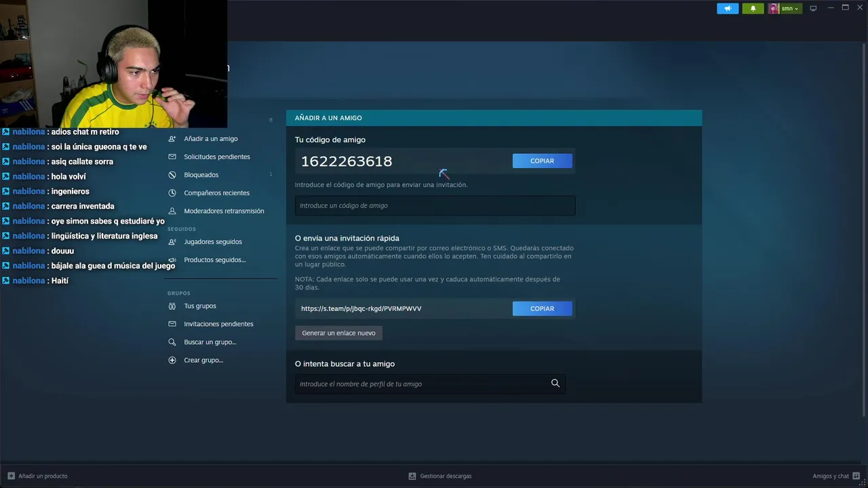
Task: Open Moderadores retransmisión
Action: (x=224, y=211)
